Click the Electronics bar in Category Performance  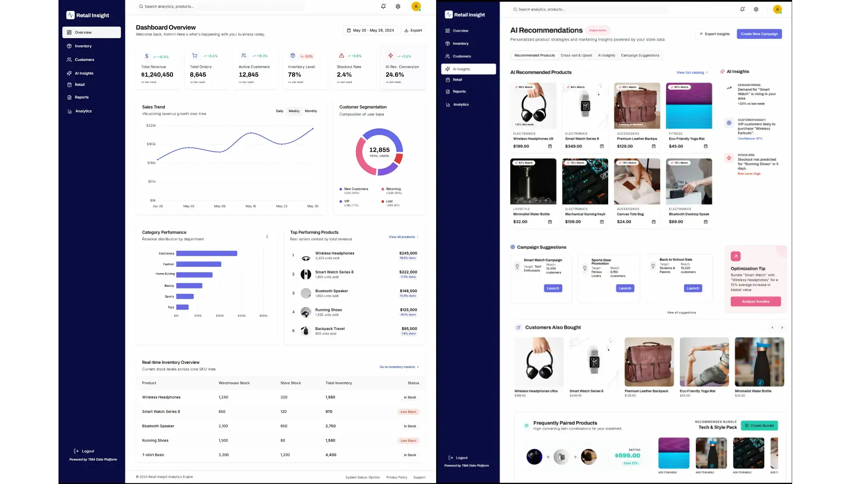206,254
